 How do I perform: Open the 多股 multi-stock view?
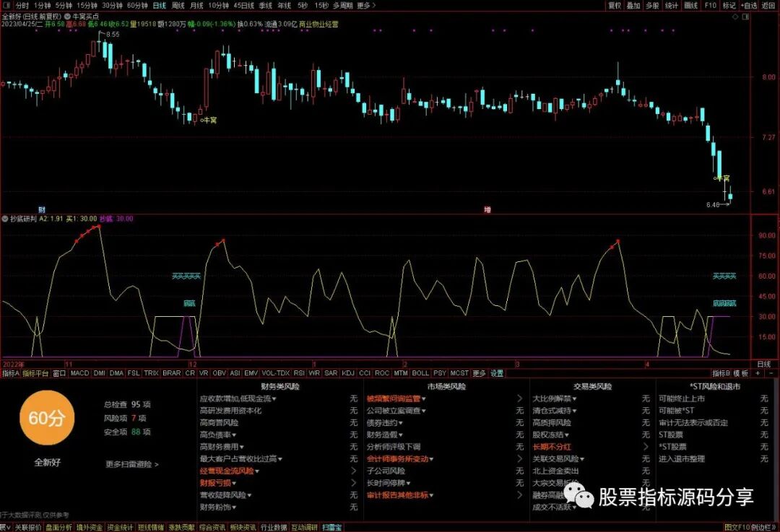point(652,6)
